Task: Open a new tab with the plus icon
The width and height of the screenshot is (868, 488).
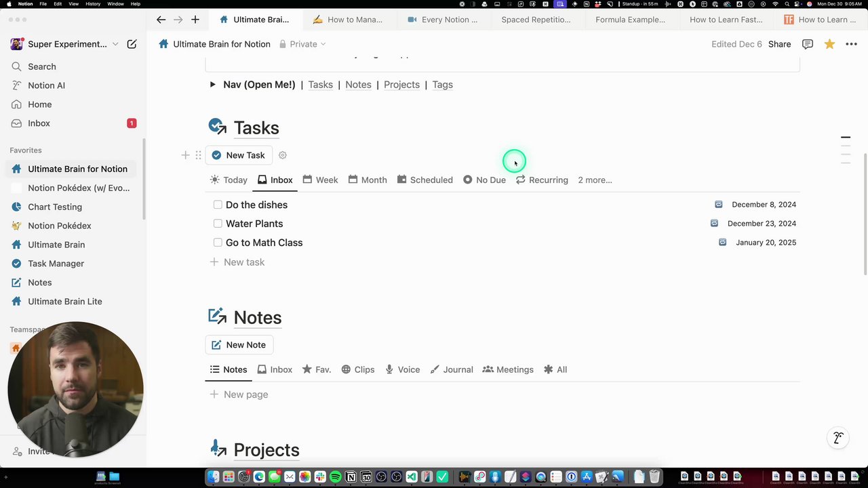Action: tap(195, 20)
